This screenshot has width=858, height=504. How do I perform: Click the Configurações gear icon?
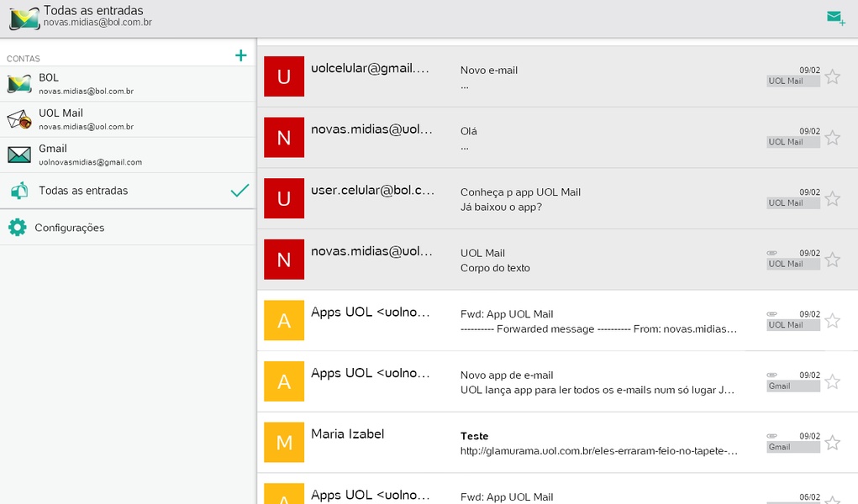(18, 227)
